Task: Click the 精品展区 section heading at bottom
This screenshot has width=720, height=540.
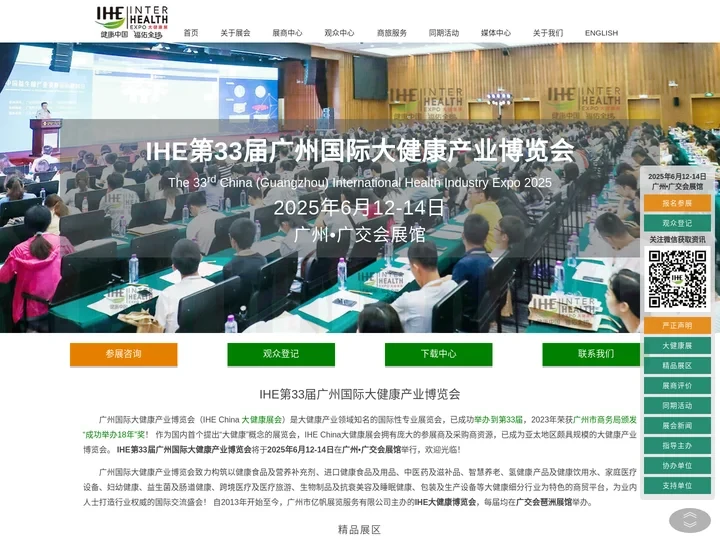Action: (360, 529)
